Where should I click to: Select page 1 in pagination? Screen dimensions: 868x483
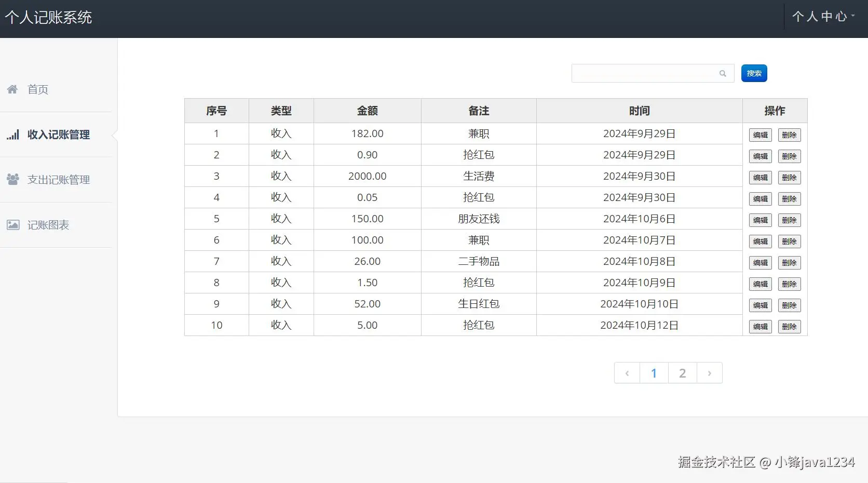point(654,373)
